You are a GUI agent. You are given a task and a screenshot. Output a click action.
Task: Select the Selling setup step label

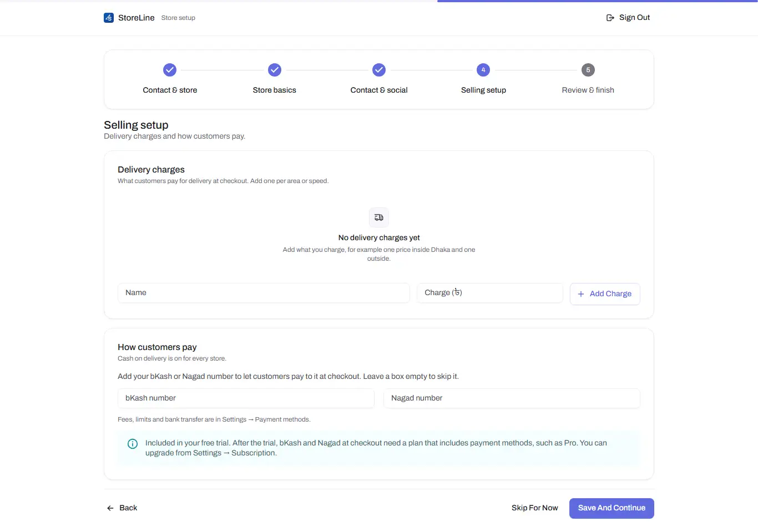(483, 90)
